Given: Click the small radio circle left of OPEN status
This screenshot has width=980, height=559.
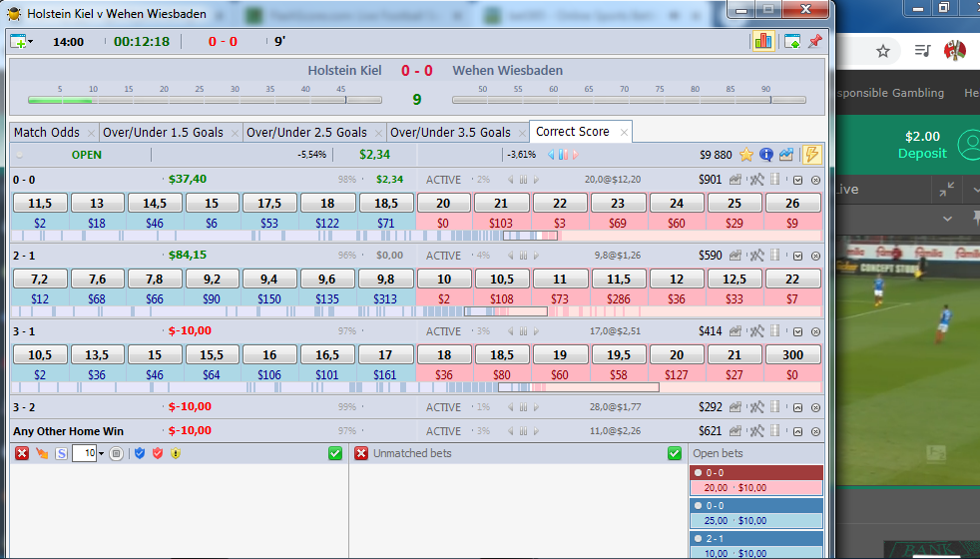Looking at the screenshot, I should 19,155.
